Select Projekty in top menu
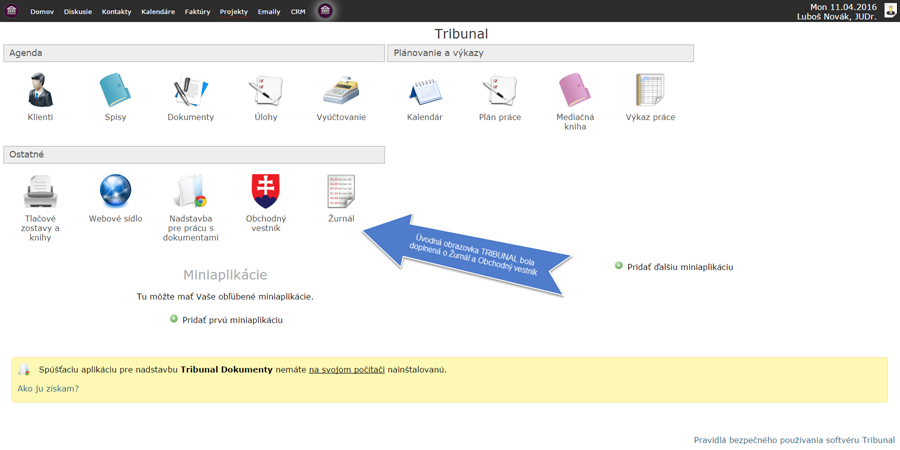The width and height of the screenshot is (900, 450). (234, 11)
